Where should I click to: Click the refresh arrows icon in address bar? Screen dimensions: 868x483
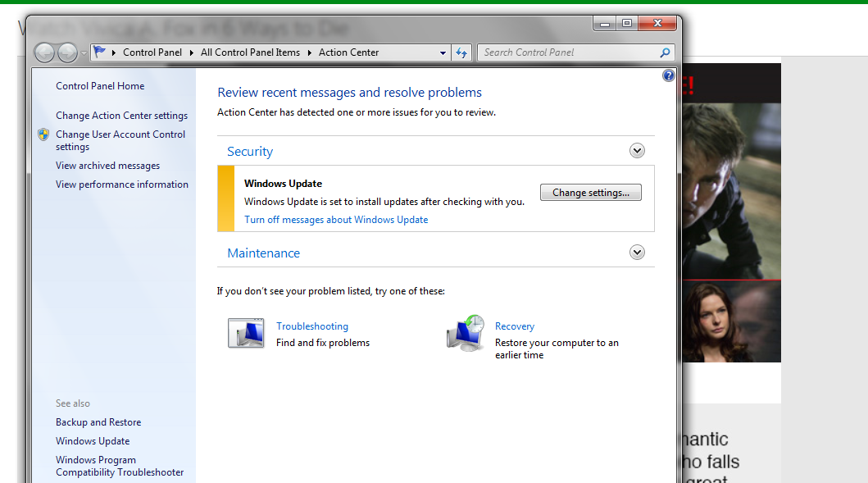point(461,52)
